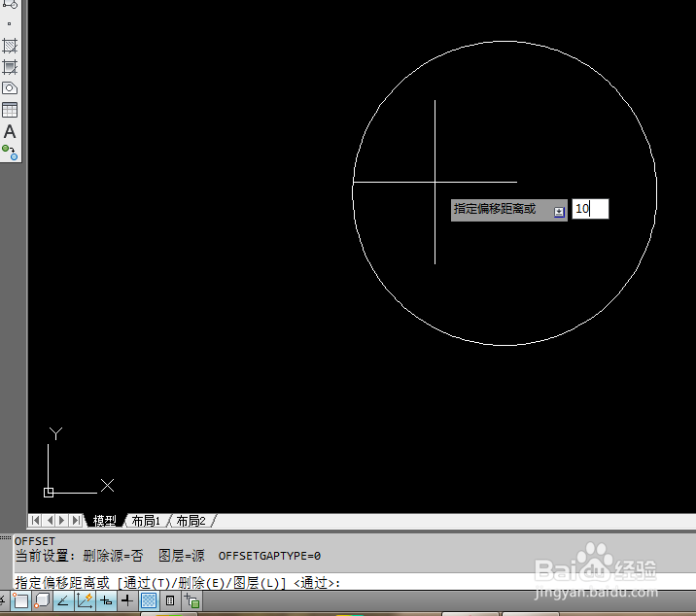Image resolution: width=696 pixels, height=616 pixels.
Task: Select the circle outline in the drawing
Action: point(505,41)
